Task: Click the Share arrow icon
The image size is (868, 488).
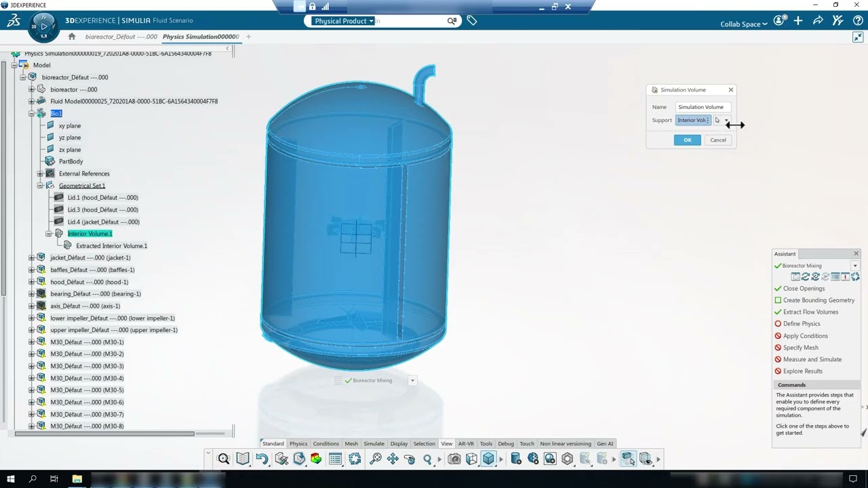Action: click(818, 21)
